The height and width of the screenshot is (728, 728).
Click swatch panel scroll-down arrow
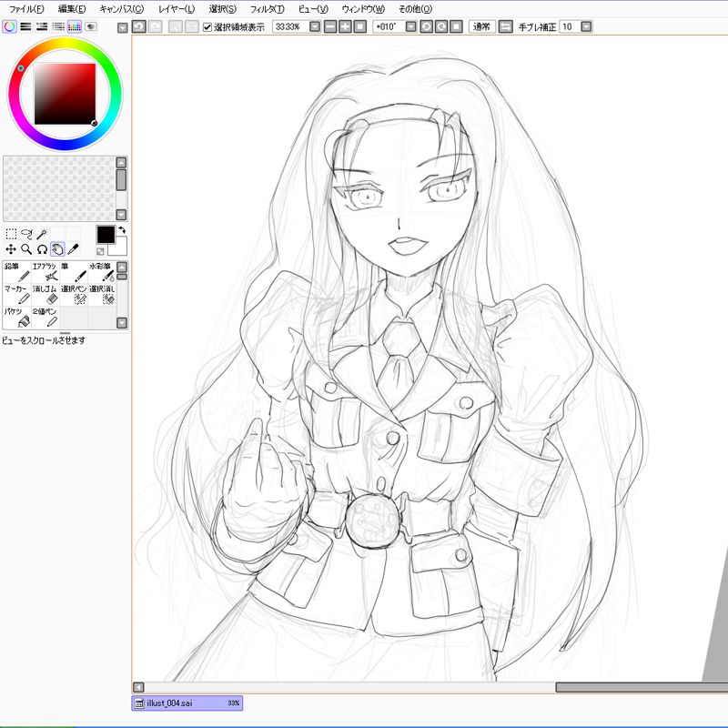pos(121,215)
